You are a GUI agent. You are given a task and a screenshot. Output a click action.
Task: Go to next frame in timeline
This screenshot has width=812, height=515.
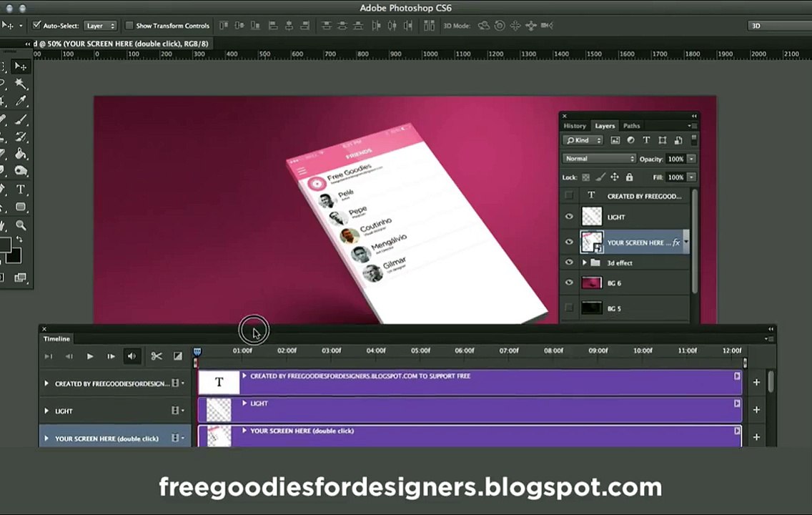click(x=111, y=356)
